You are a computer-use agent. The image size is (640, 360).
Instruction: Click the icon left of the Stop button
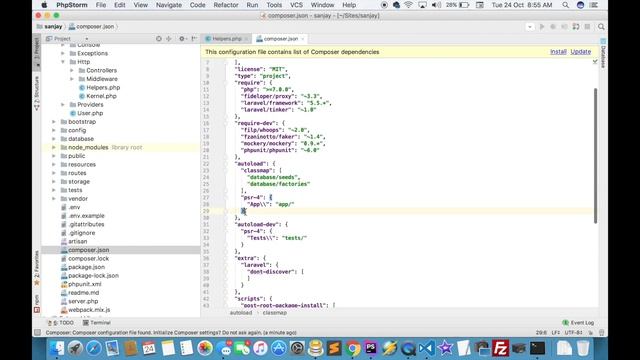tap(576, 27)
